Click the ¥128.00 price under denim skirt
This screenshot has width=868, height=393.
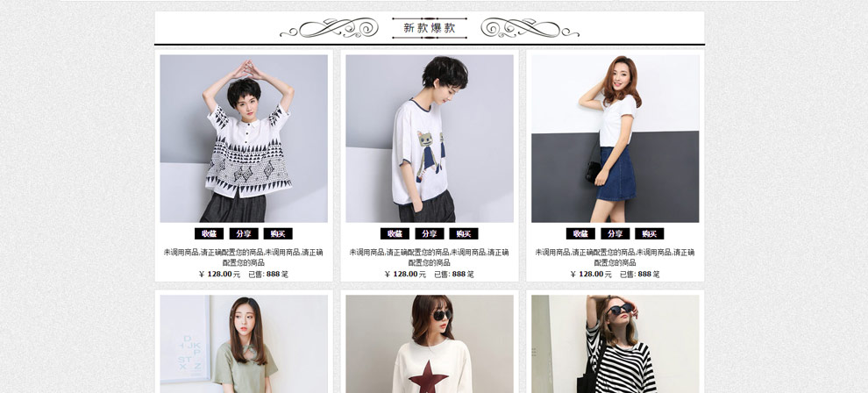tap(591, 274)
